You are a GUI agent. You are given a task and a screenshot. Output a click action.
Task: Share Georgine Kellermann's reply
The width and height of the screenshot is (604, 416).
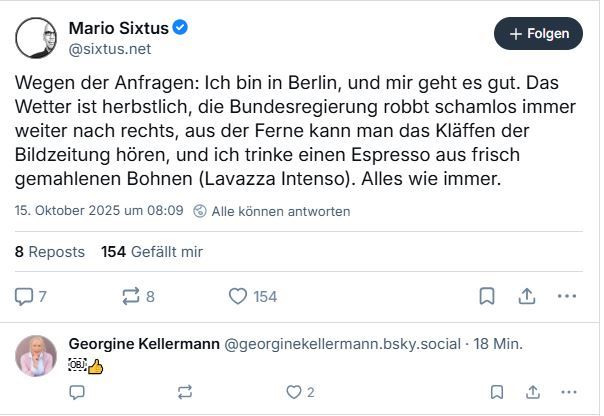pyautogui.click(x=531, y=393)
